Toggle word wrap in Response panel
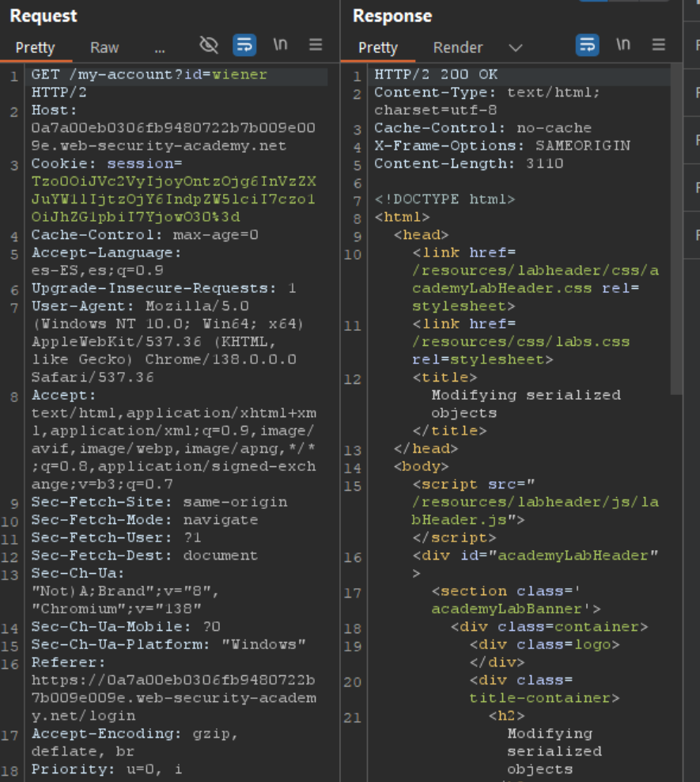Viewport: 700px width, 782px height. (588, 45)
